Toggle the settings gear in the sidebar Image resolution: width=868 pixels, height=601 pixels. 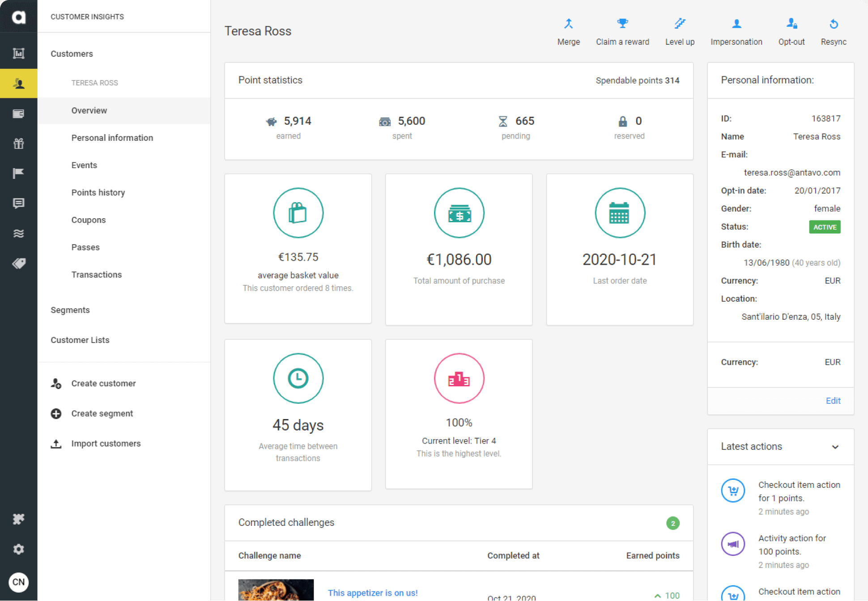[18, 549]
